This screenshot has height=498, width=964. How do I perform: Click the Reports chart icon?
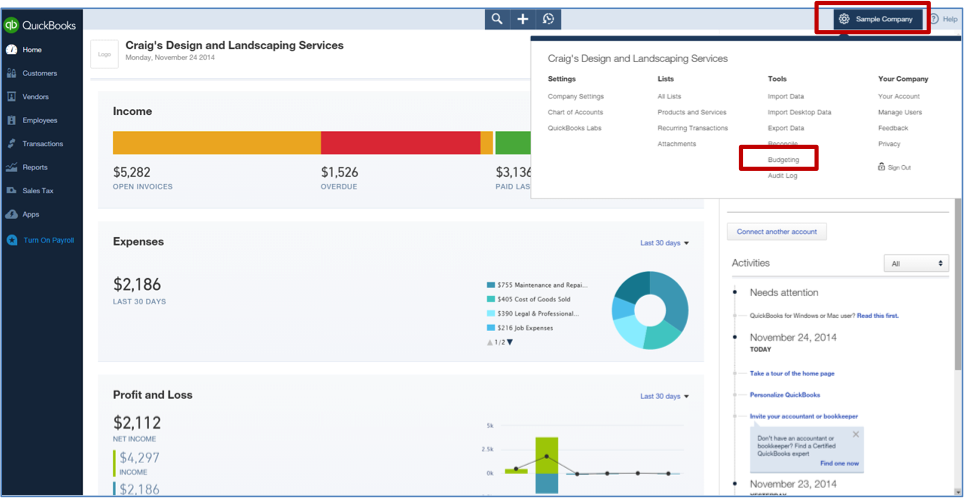click(x=11, y=167)
